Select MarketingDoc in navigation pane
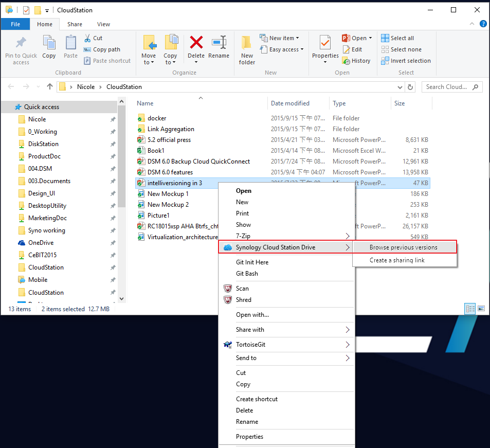This screenshot has width=490, height=448. (x=47, y=218)
